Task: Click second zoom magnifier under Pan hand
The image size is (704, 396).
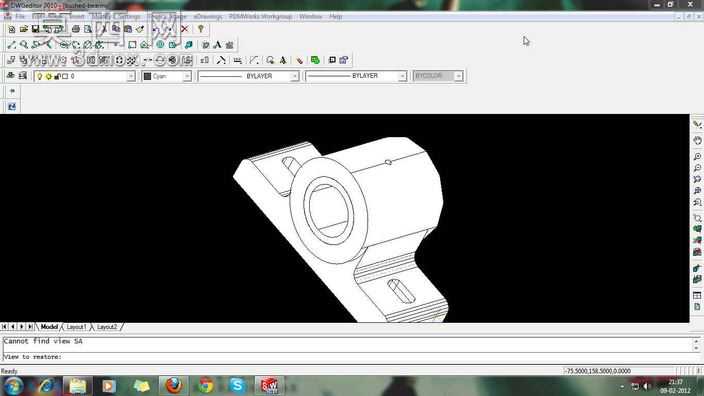Action: pyautogui.click(x=697, y=168)
